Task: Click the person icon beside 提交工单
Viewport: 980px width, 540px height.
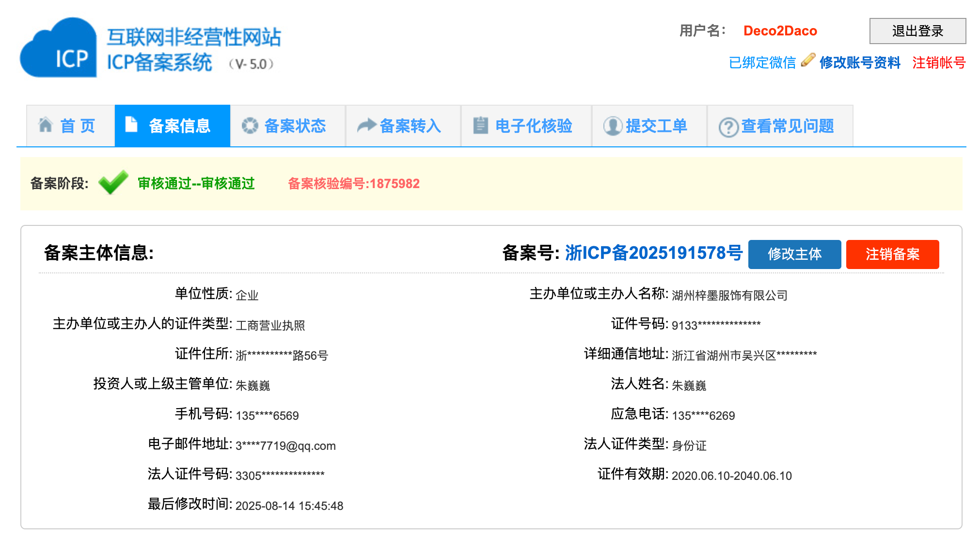Action: point(613,126)
